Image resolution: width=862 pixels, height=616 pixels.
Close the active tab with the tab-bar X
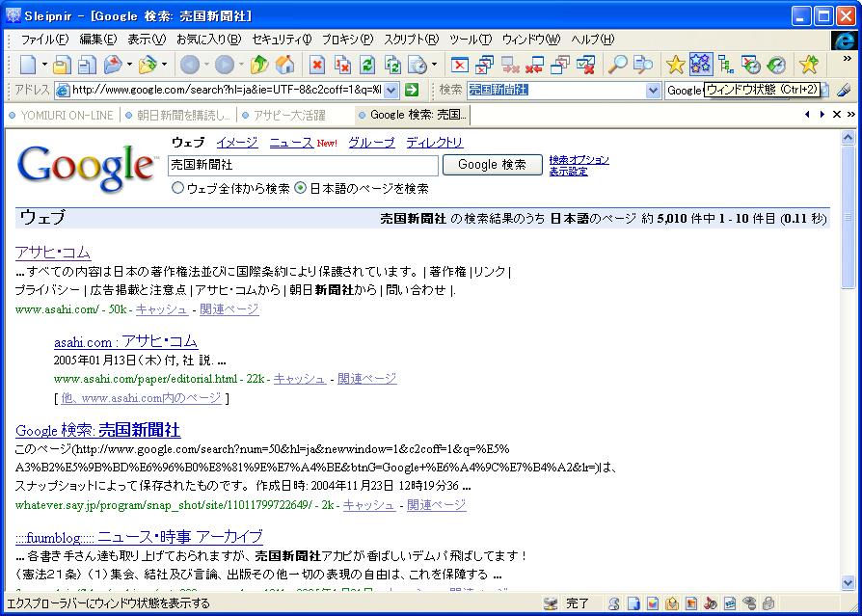click(837, 115)
